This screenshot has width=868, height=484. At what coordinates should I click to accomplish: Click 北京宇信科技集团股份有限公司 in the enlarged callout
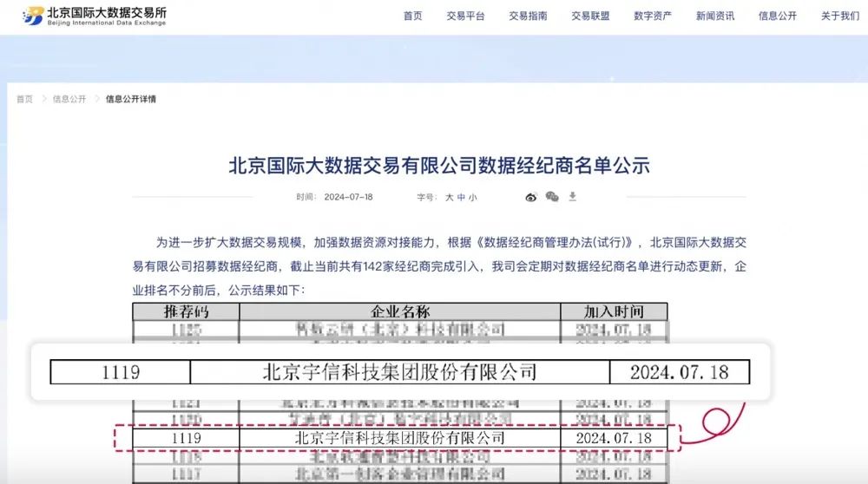[399, 372]
